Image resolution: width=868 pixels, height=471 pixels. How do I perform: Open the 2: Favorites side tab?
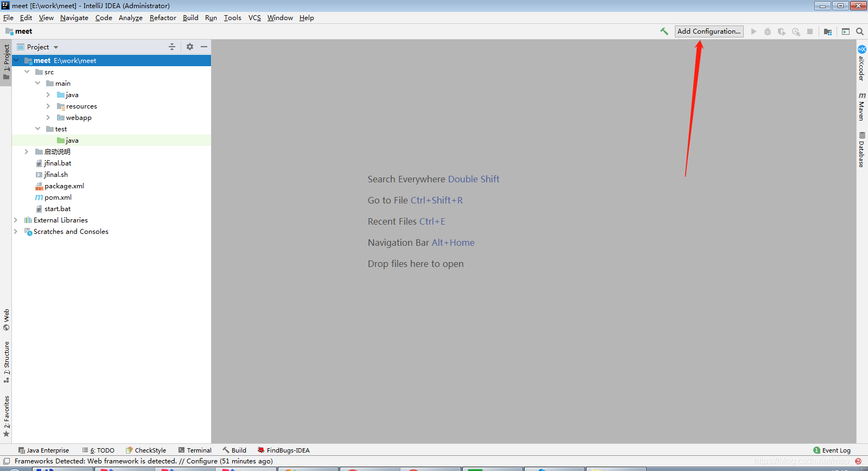(6, 416)
